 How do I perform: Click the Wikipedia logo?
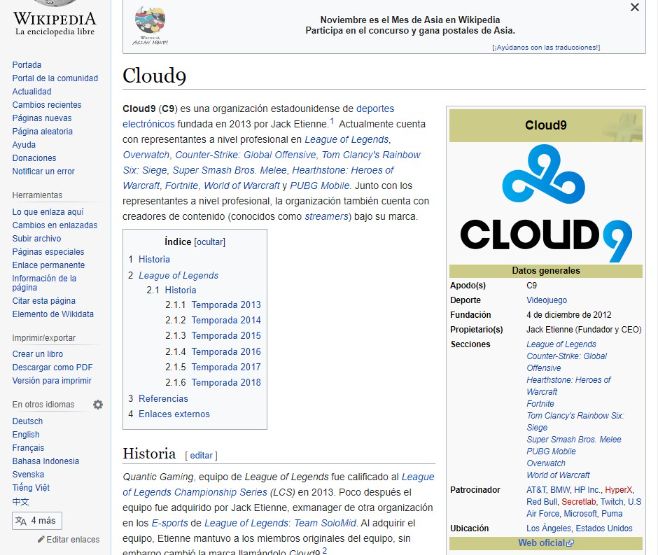(55, 18)
